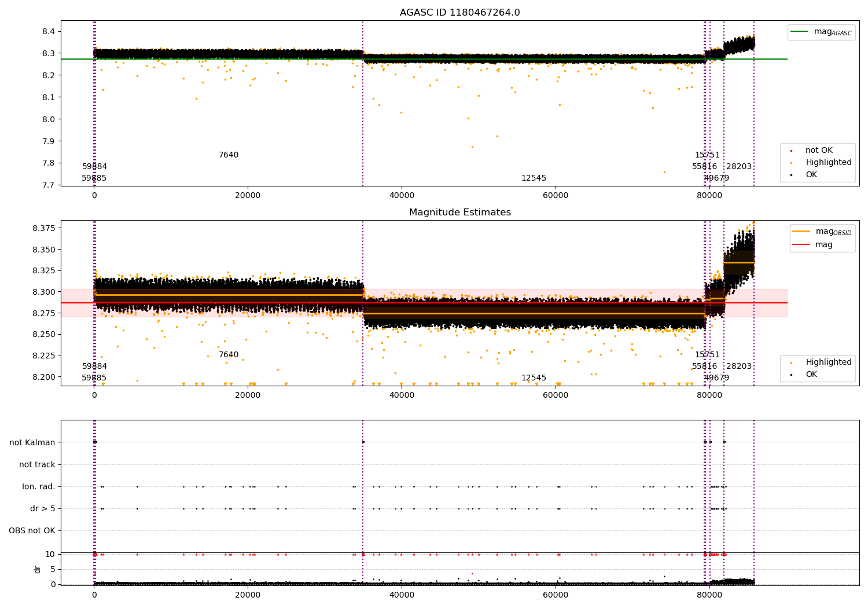Click OBSID label 59885 in Magnitude Estimates plot
Screen dimensions: 868x608
(x=94, y=378)
